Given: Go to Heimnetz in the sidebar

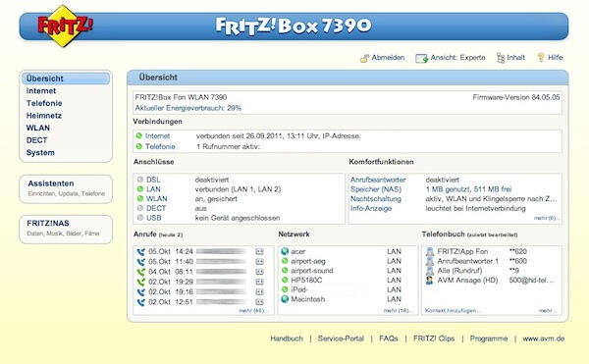Looking at the screenshot, I should pyautogui.click(x=43, y=116).
